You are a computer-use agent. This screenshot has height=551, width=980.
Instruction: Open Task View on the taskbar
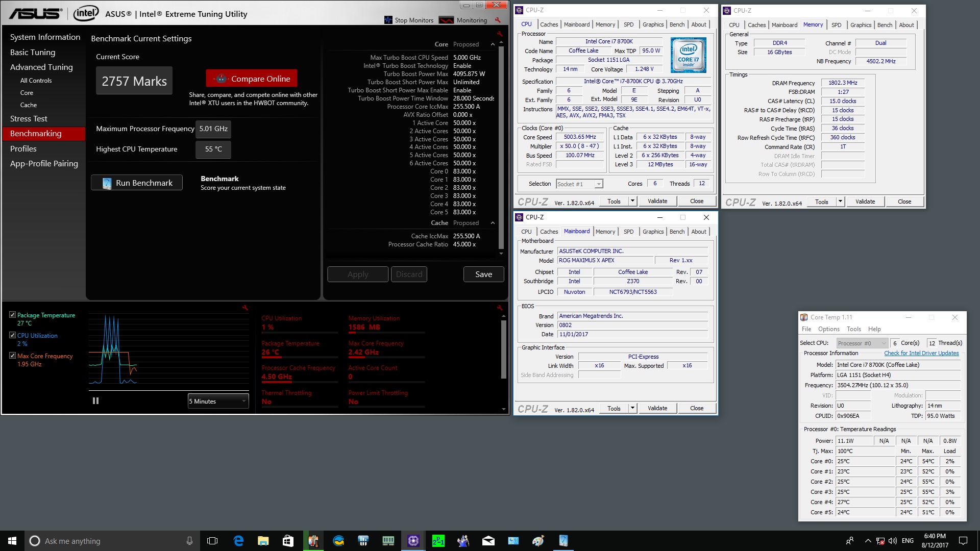(x=212, y=541)
